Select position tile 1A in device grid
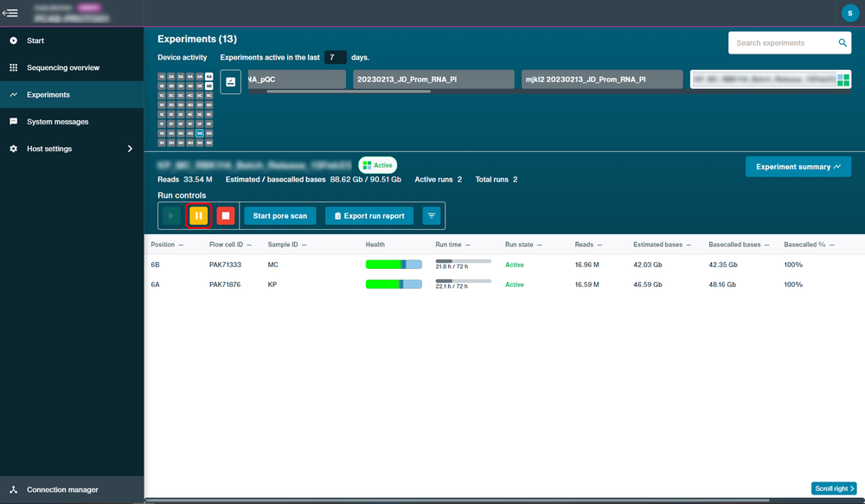Viewport: 865px width, 504px height. [162, 77]
